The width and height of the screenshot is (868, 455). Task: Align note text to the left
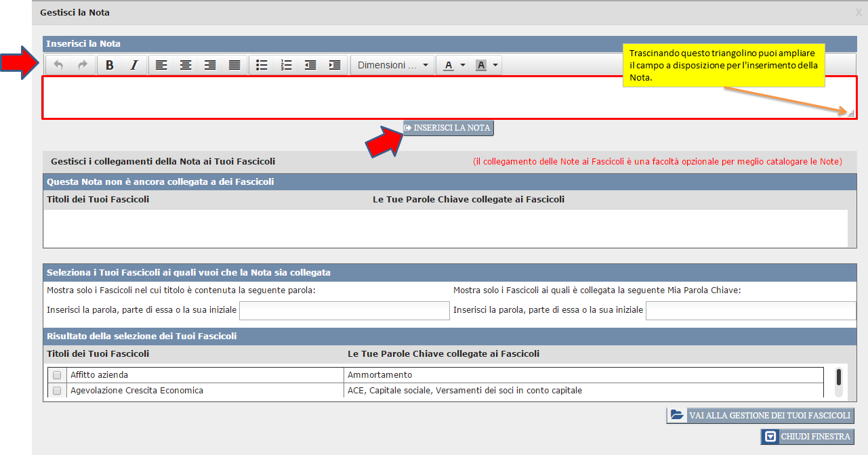161,65
